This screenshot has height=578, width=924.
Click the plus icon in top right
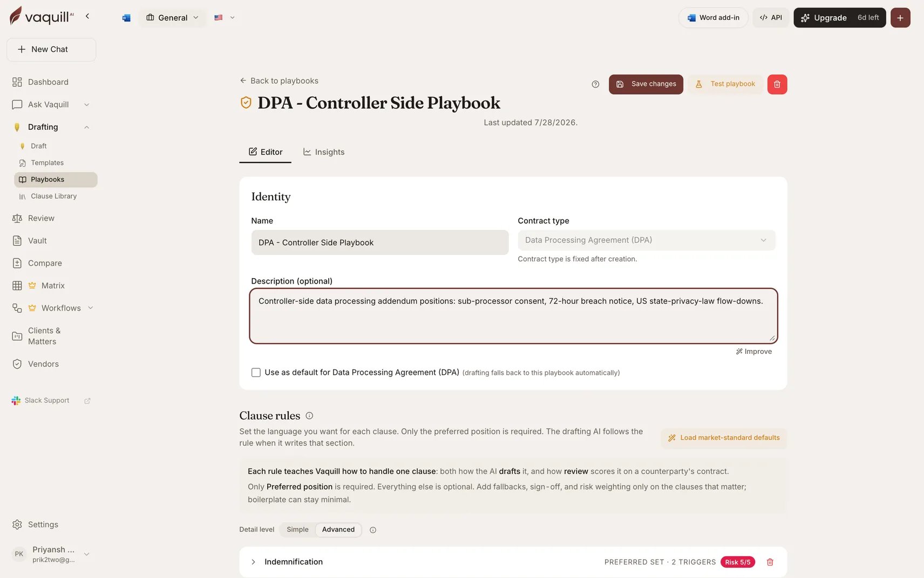[900, 18]
